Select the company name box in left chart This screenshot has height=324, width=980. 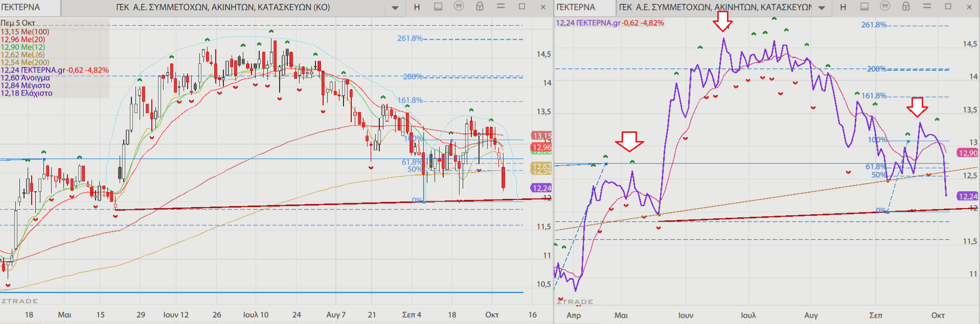click(x=223, y=7)
